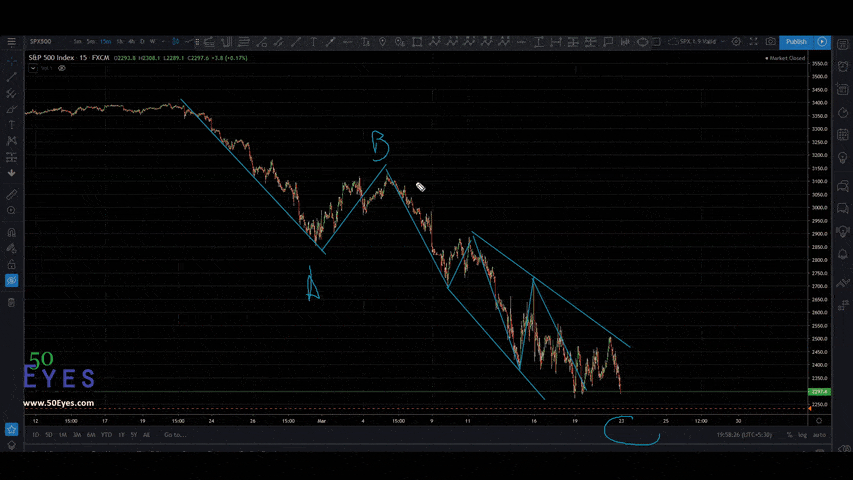
Task: Select the patterns tool in left sidebar
Action: tap(11, 141)
